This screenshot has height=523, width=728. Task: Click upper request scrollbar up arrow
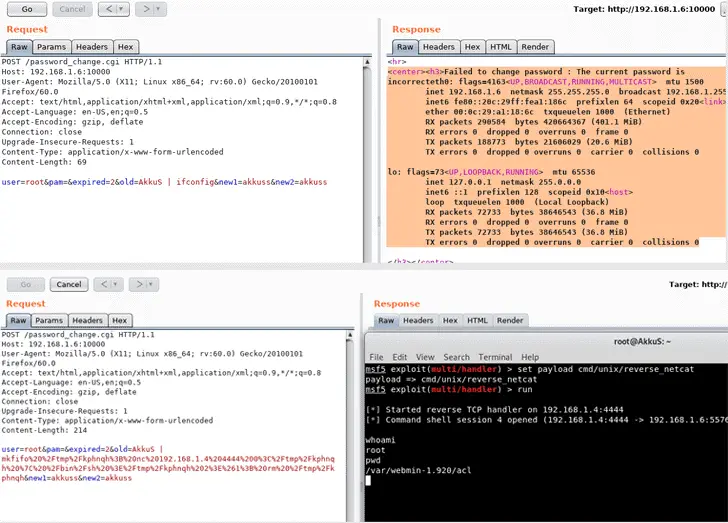pos(367,62)
